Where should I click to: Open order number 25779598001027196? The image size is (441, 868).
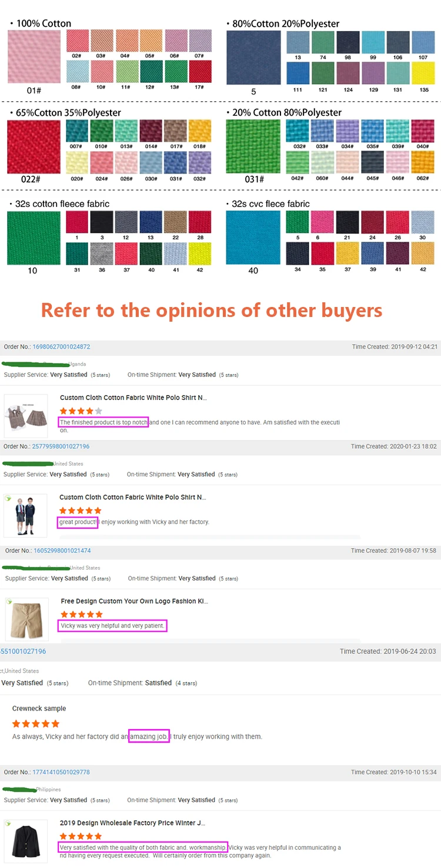click(x=61, y=446)
